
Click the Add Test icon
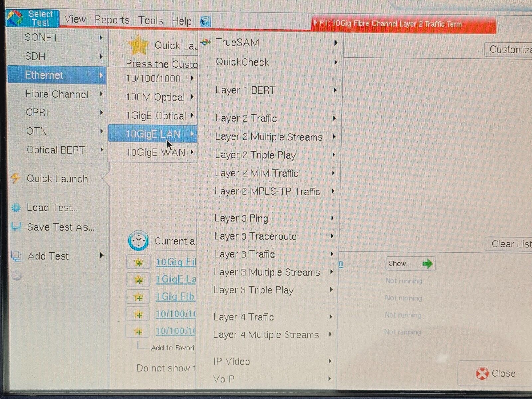click(x=17, y=256)
